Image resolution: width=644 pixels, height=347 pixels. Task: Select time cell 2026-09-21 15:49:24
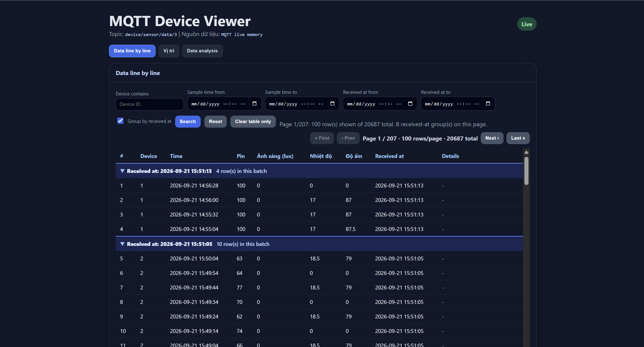click(x=194, y=317)
